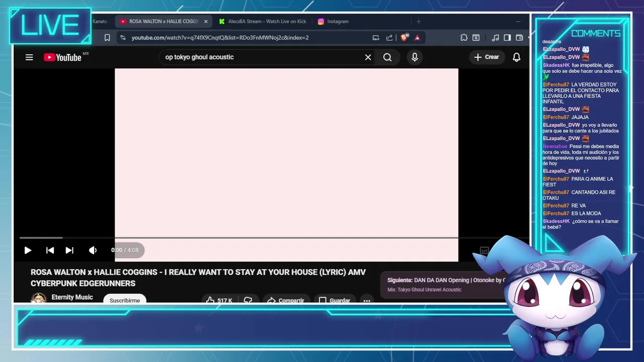Start voice search with microphone icon
644x362 pixels.
click(x=415, y=57)
